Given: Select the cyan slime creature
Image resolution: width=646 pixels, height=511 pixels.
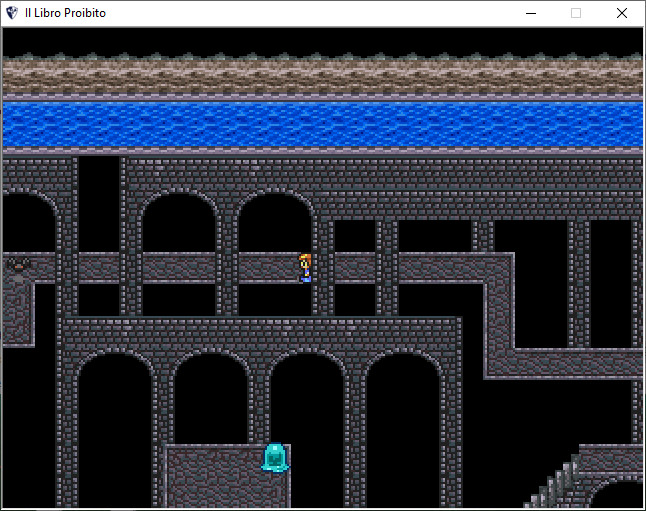Looking at the screenshot, I should pos(276,457).
